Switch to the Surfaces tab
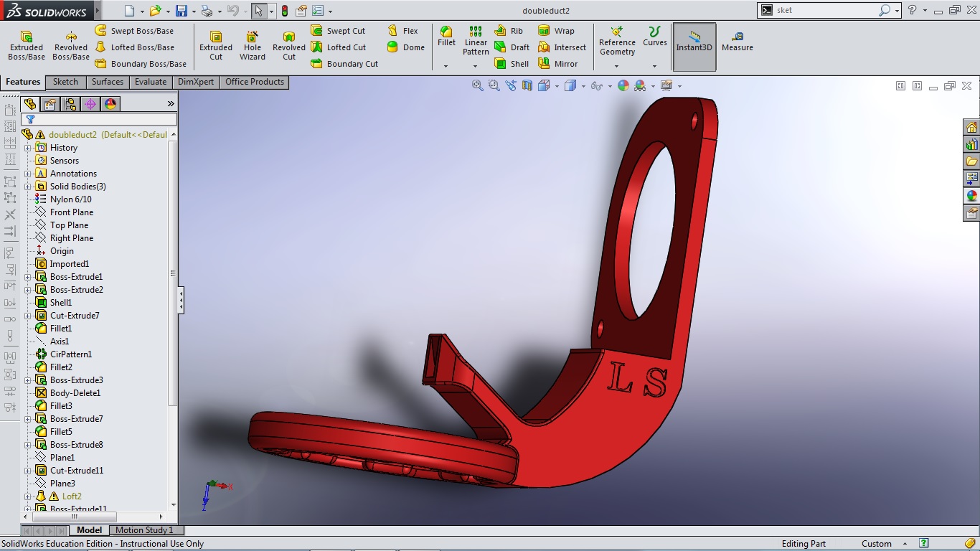Image resolution: width=980 pixels, height=551 pixels. pyautogui.click(x=107, y=82)
